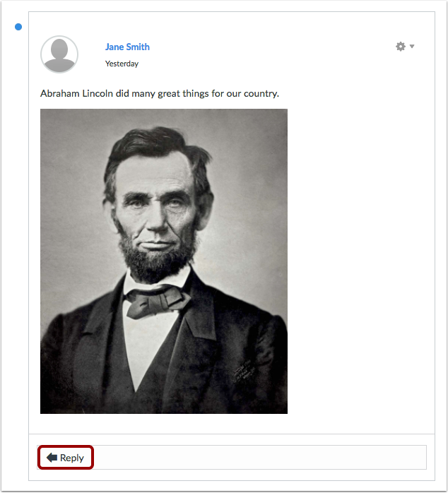Click the left arrow icon in Reply
This screenshot has height=493, width=448.
tap(52, 458)
